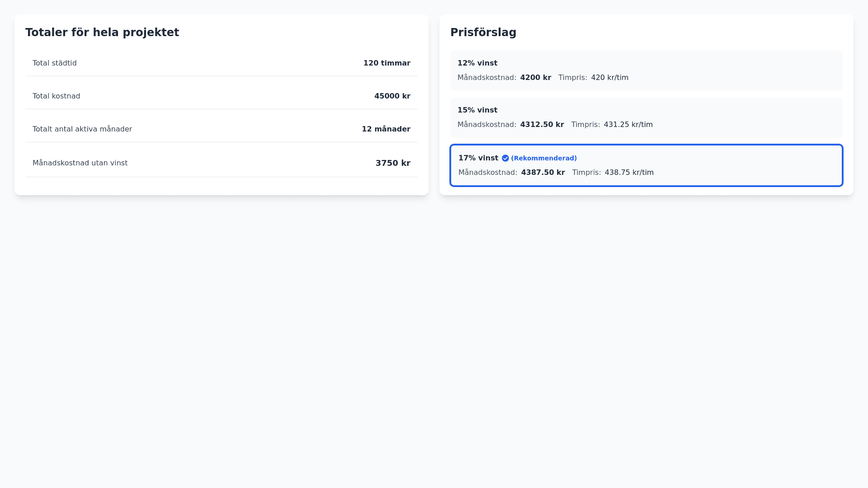Screen dimensions: 868x488
Task: Click the (Rekommenderad) label
Action: click(543, 158)
